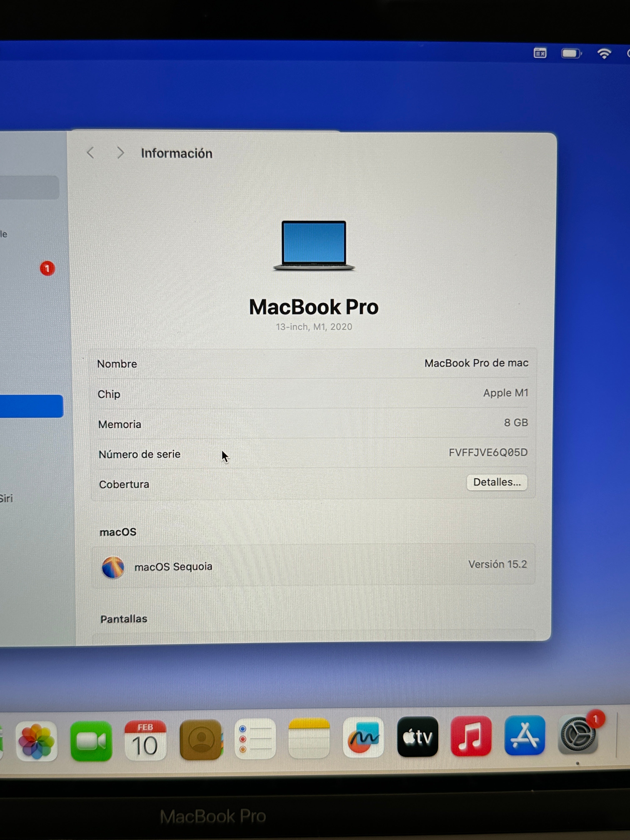Open the Apple TV app
The width and height of the screenshot is (630, 840).
[417, 736]
